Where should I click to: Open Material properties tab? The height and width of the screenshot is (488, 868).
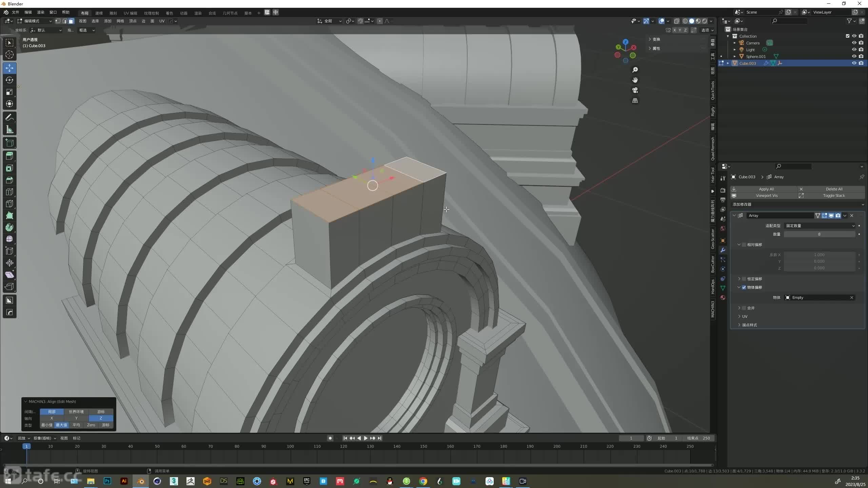(723, 298)
